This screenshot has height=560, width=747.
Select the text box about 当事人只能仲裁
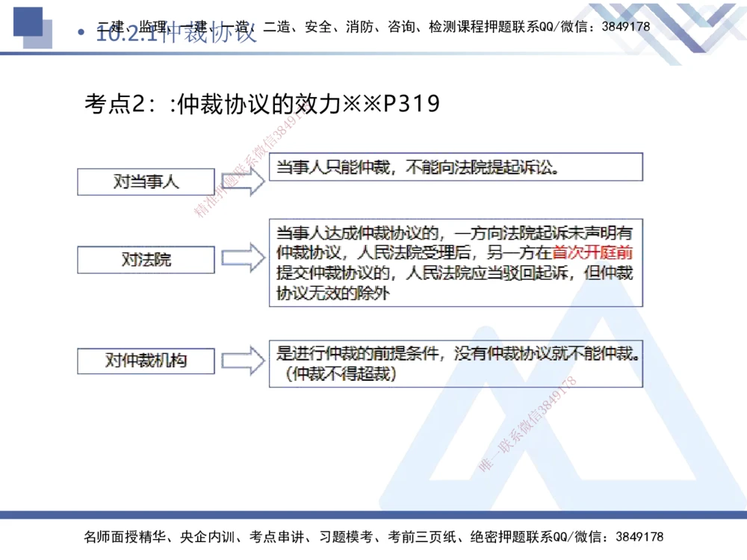tap(456, 167)
